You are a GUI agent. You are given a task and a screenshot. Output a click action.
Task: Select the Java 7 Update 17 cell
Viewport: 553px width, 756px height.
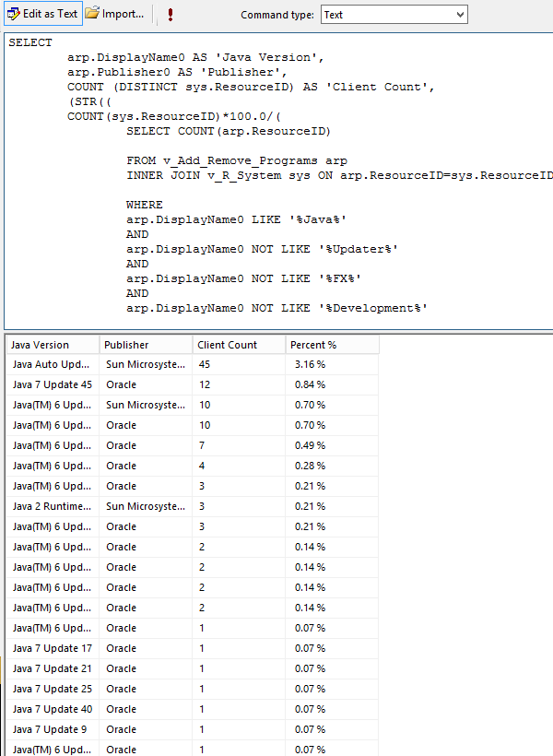pyautogui.click(x=52, y=648)
